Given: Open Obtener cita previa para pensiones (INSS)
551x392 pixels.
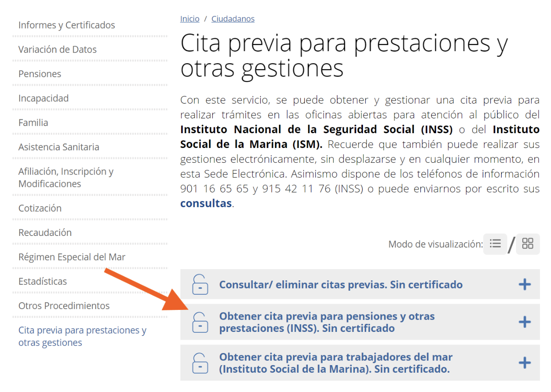Looking at the screenshot, I should [x=327, y=322].
